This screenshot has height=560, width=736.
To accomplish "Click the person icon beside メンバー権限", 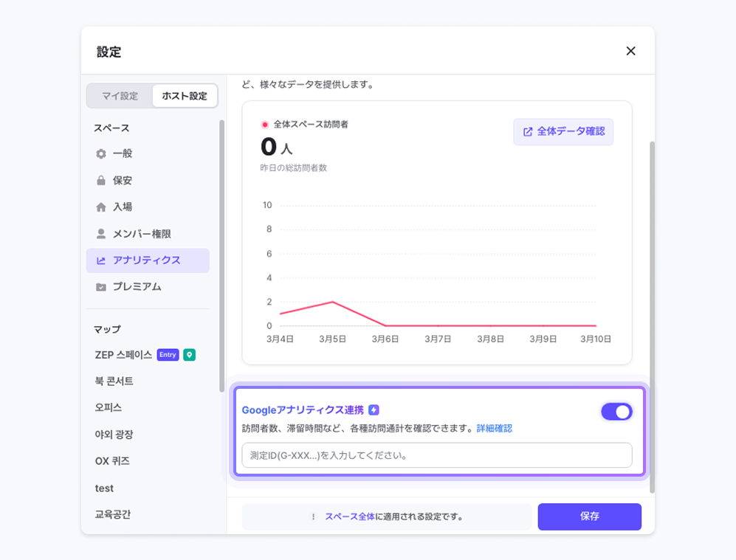I will (101, 234).
